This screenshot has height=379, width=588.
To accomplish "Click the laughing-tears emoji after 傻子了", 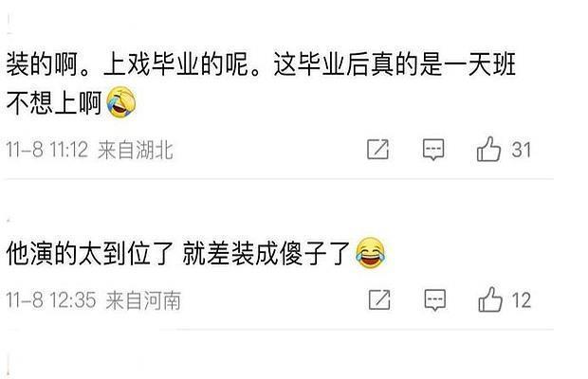I will tap(370, 253).
